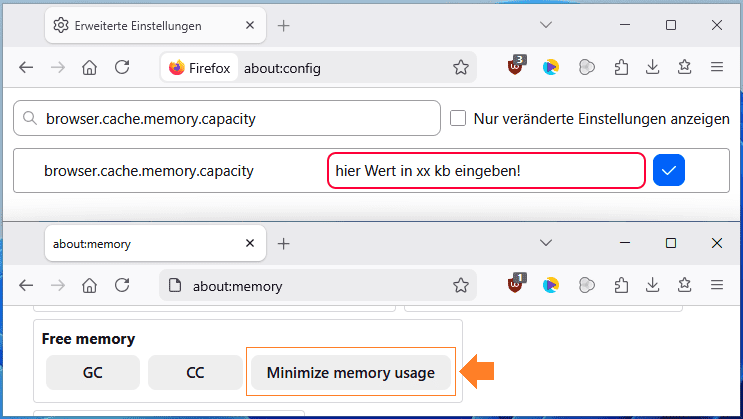743x419 pixels.
Task: Enable 'Nur veränderte Einstellungen anzeigen' checkbox
Action: tap(458, 119)
